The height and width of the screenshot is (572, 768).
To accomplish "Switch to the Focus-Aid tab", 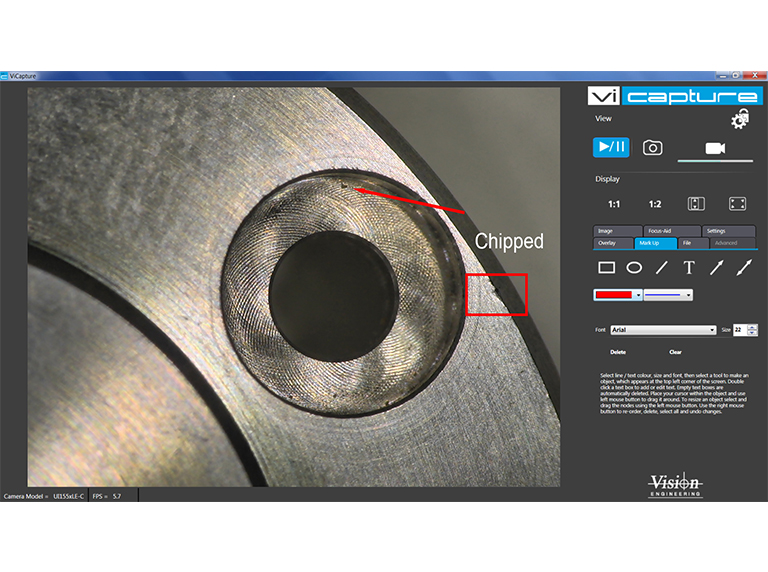I will tap(658, 231).
